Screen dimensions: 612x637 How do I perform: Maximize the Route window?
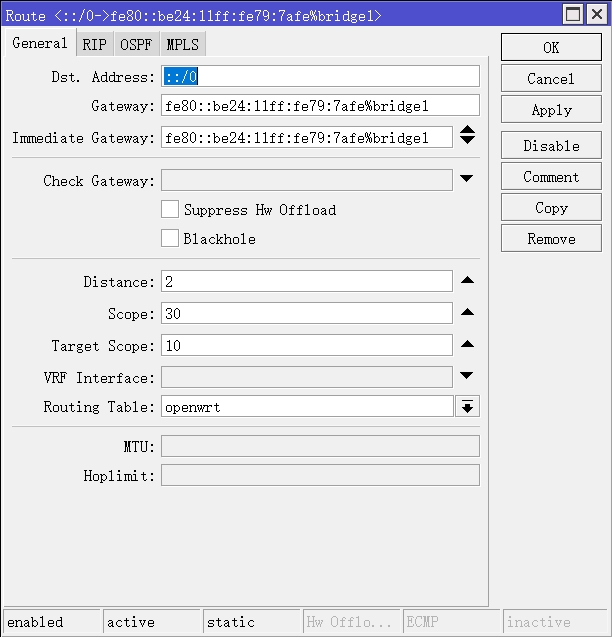tap(573, 14)
